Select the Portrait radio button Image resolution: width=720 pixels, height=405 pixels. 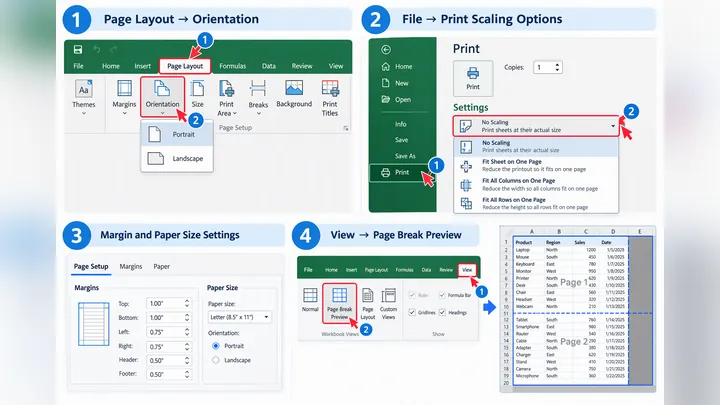point(216,346)
